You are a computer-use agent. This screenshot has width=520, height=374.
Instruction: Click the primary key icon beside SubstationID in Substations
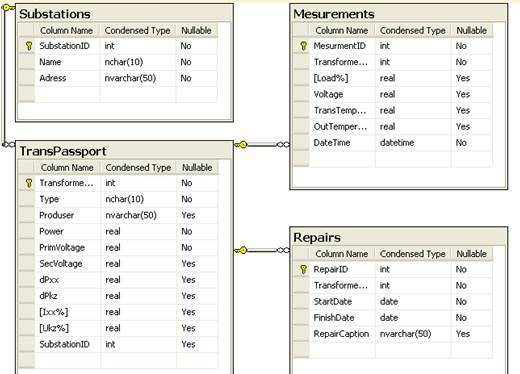tap(29, 46)
